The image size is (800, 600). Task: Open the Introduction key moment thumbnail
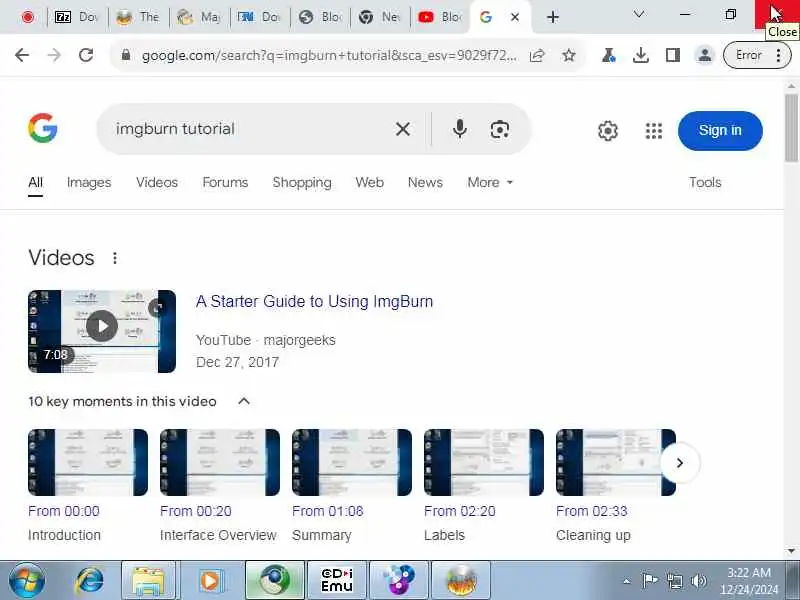tap(88, 462)
